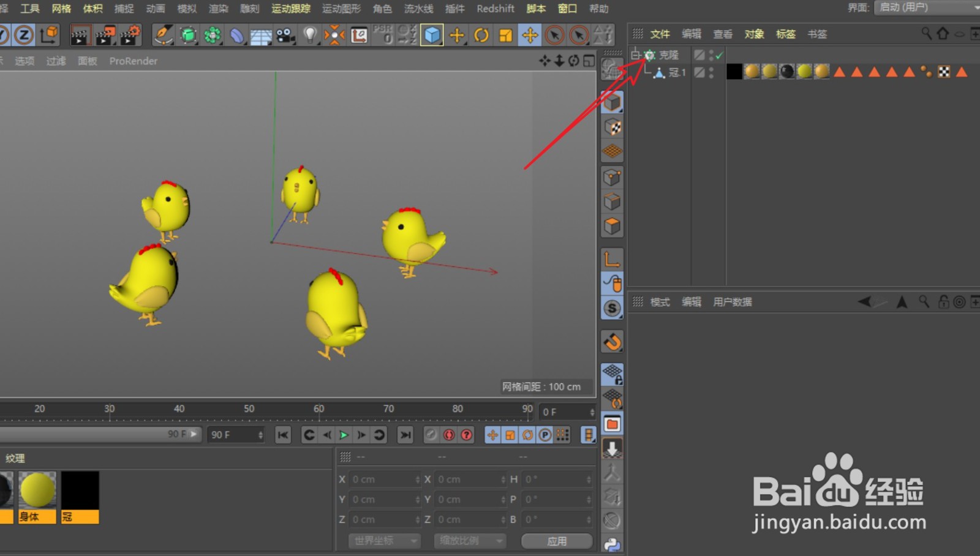Collapse the 克隆 object tree
980x556 pixels.
pyautogui.click(x=636, y=55)
